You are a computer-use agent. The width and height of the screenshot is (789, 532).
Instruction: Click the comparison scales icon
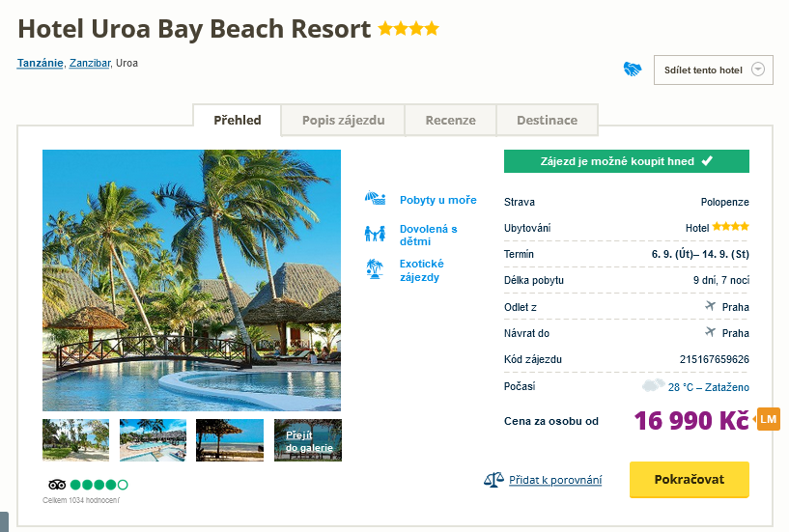point(493,480)
